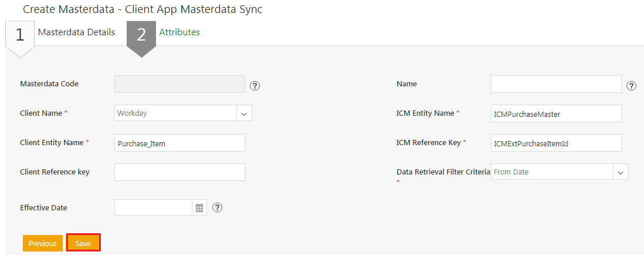Click the step 2 number marker
644x255 pixels.
click(x=141, y=35)
